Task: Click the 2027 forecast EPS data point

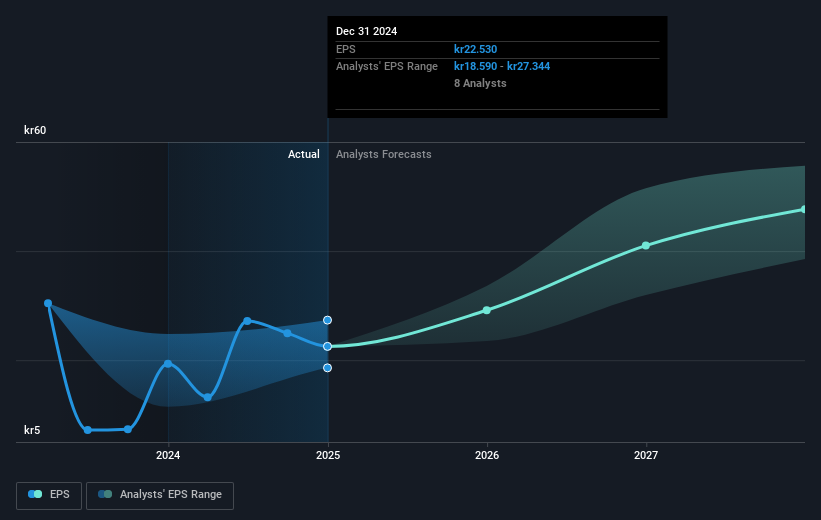Action: (646, 246)
